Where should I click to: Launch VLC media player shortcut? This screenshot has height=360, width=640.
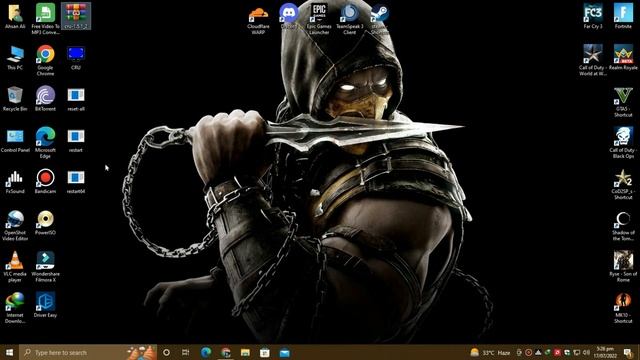click(15, 267)
